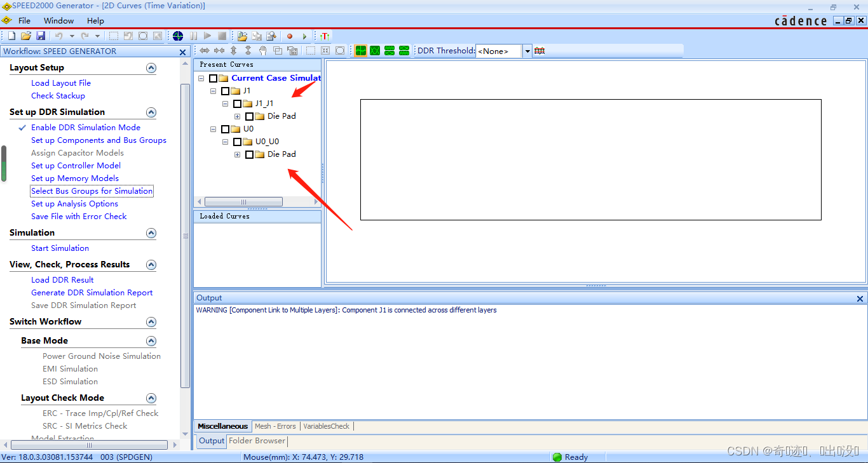Click the Present Curves horizontal scrollbar thumb
The image size is (868, 463).
pos(243,202)
